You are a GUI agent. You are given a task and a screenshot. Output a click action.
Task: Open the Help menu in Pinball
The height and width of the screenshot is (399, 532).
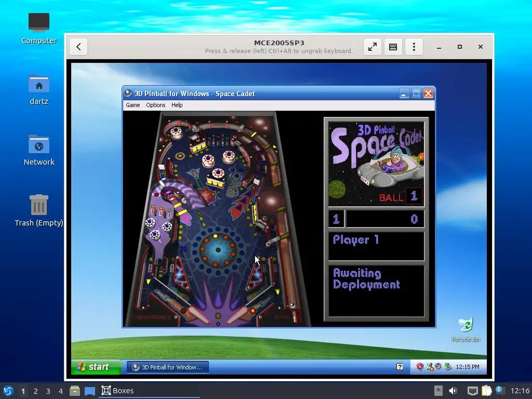tap(177, 105)
